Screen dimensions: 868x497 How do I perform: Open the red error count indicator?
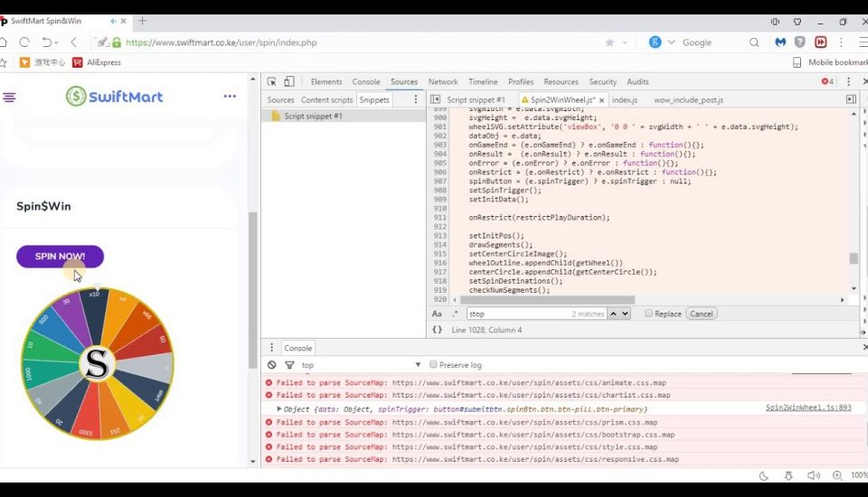pos(827,82)
